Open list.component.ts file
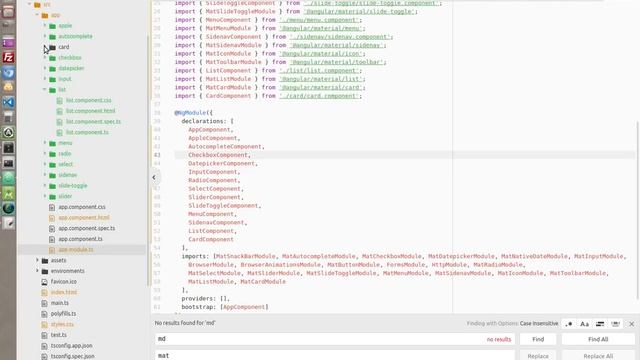 87,132
